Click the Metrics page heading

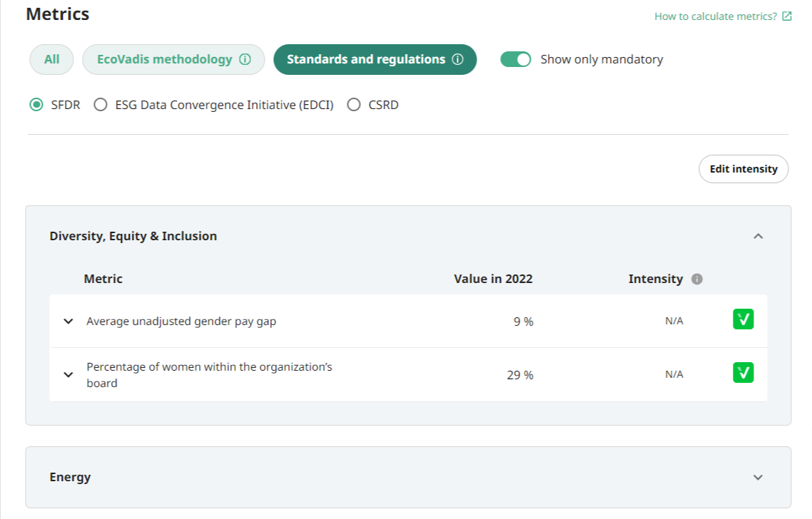tap(58, 14)
